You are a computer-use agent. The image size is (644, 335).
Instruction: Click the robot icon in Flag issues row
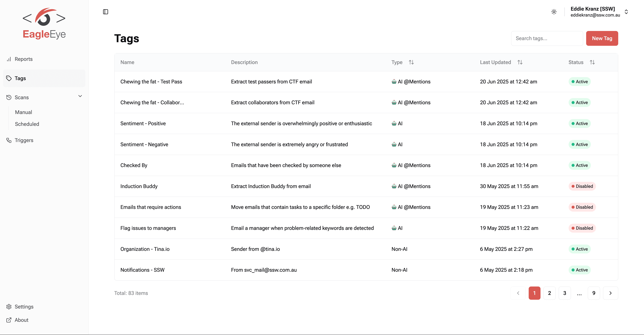tap(394, 228)
